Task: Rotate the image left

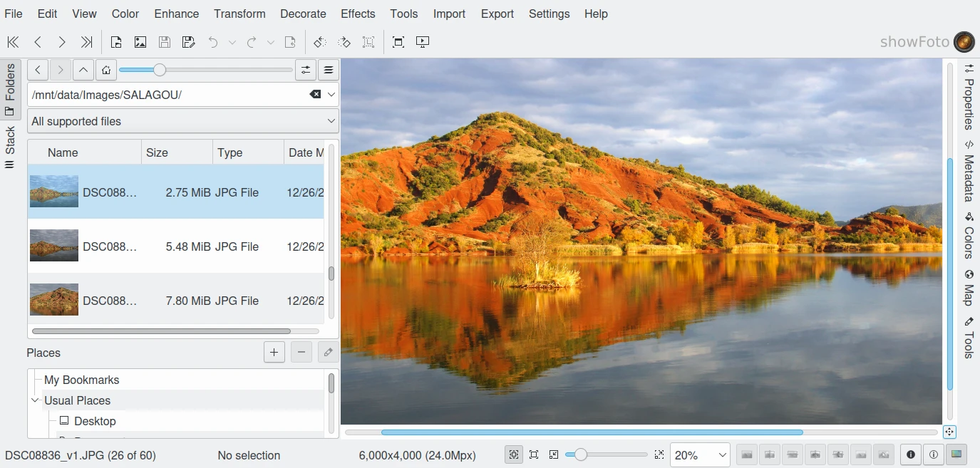Action: click(x=320, y=42)
